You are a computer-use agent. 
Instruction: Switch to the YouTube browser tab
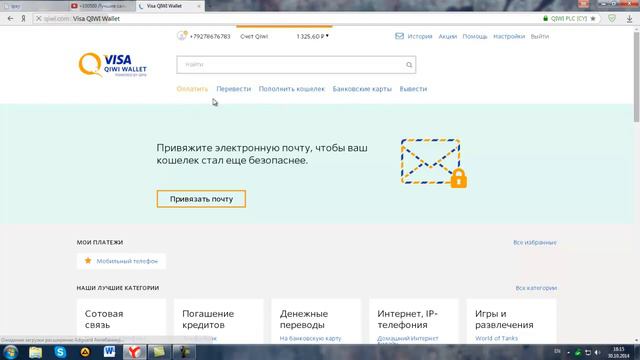pos(102,6)
